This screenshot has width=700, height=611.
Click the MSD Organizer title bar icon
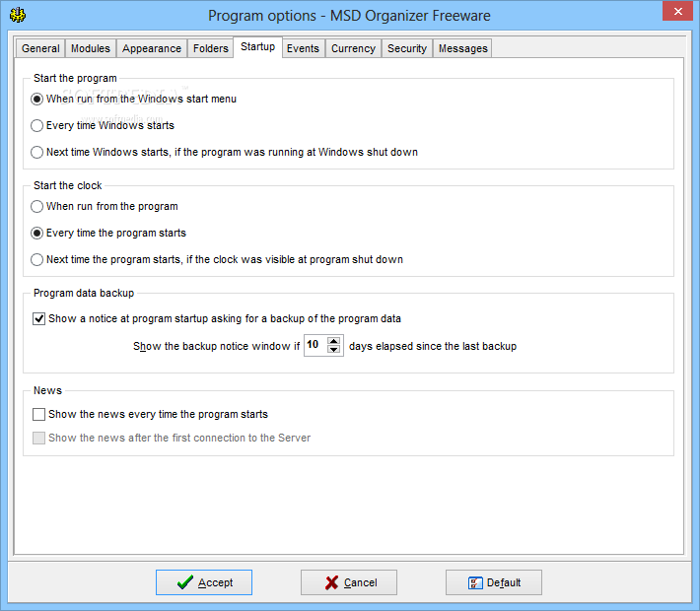(18, 15)
